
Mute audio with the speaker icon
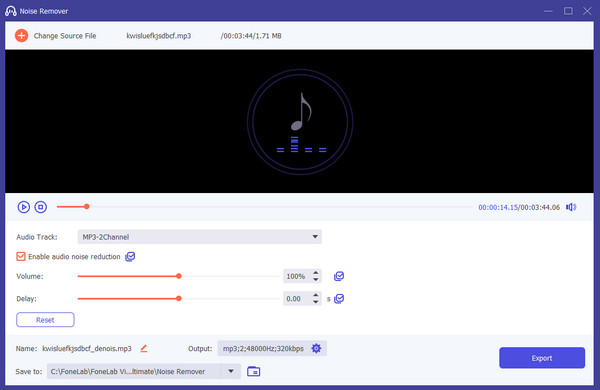pyautogui.click(x=571, y=207)
